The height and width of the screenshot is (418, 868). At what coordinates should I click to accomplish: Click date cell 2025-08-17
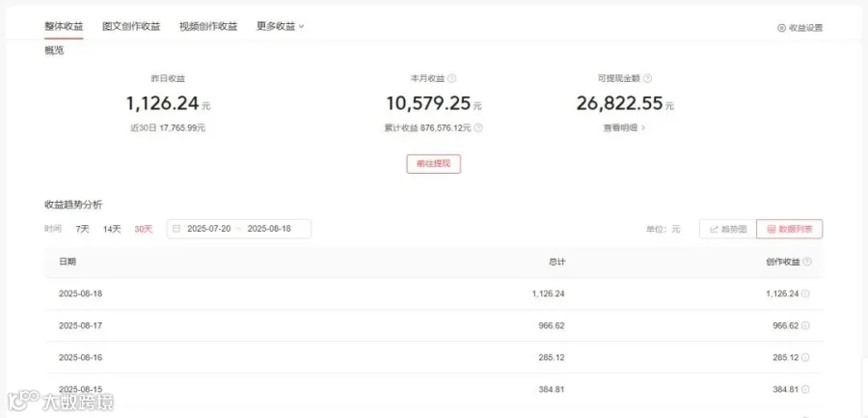pos(80,325)
